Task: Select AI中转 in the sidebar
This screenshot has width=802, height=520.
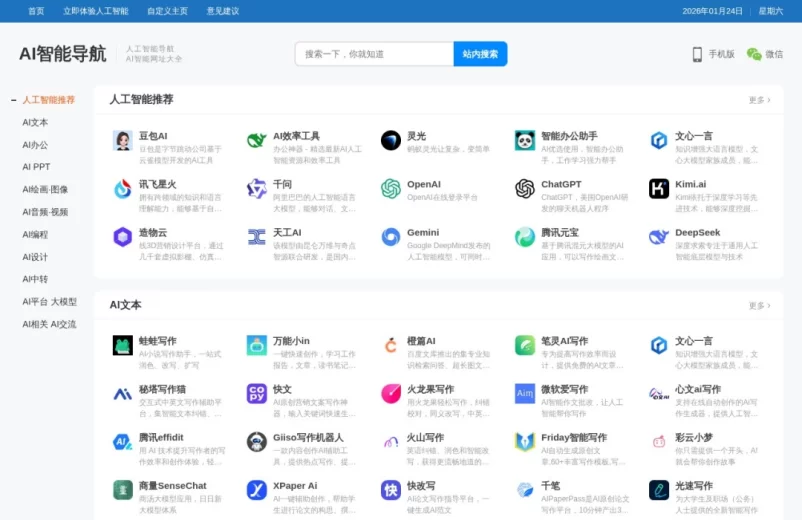Action: click(x=35, y=279)
